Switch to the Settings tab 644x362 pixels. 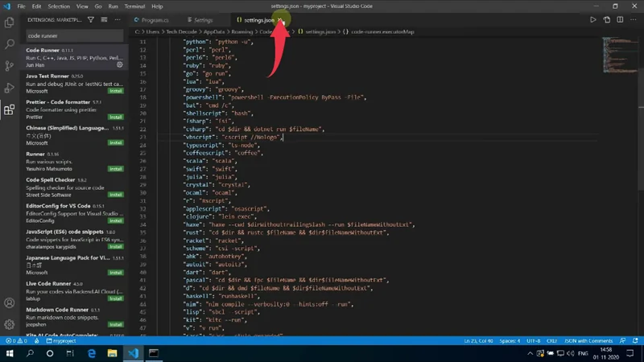203,19
